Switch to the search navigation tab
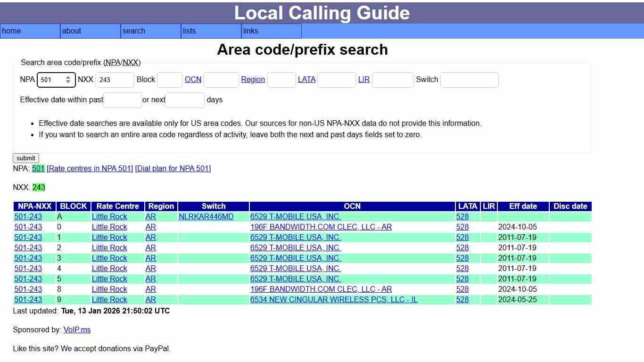The width and height of the screenshot is (644, 362). tap(134, 31)
